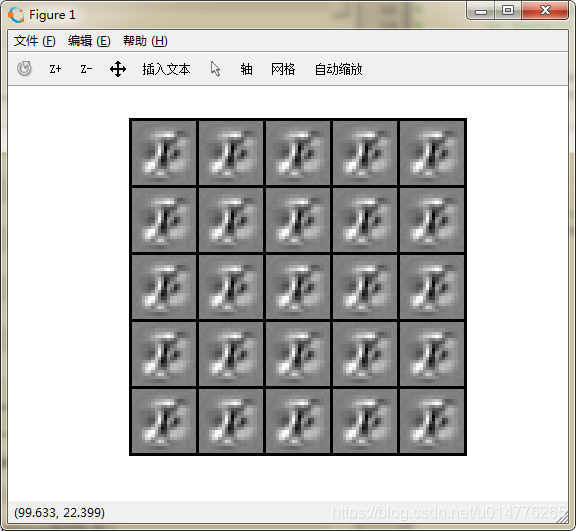This screenshot has height=531, width=576.
Task: Maximize the Figure 1 window
Action: (x=508, y=10)
